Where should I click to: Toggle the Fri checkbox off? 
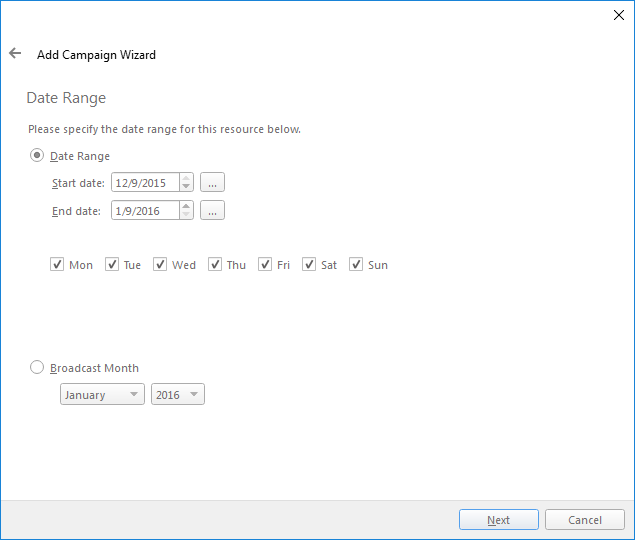click(x=265, y=265)
